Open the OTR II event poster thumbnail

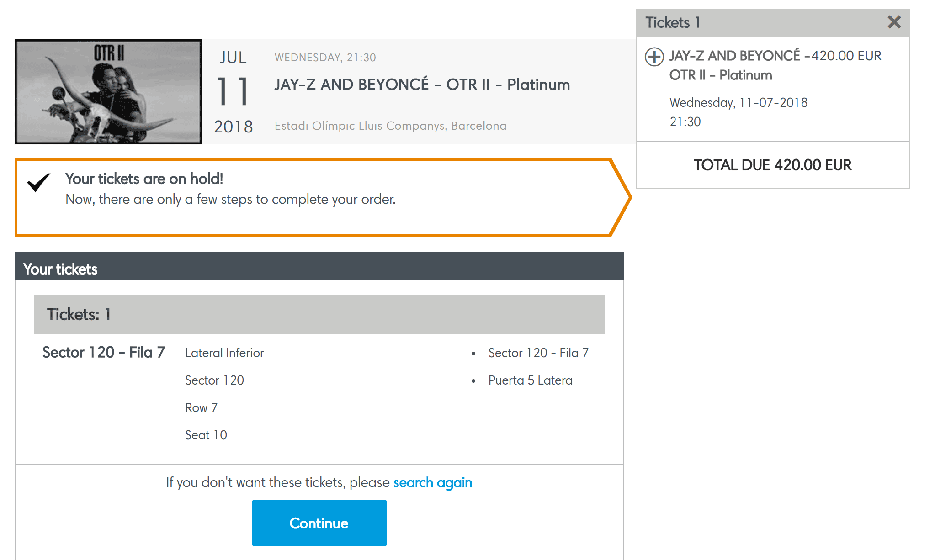click(108, 92)
